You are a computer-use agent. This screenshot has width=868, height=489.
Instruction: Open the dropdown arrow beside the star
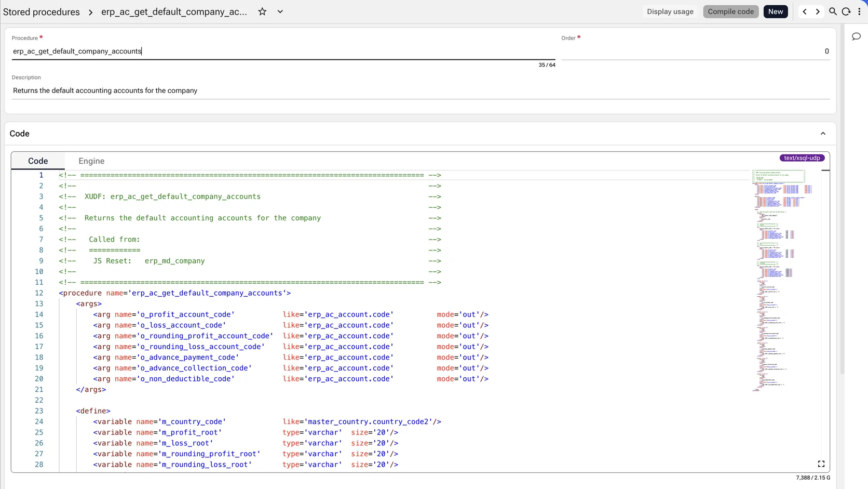point(280,11)
